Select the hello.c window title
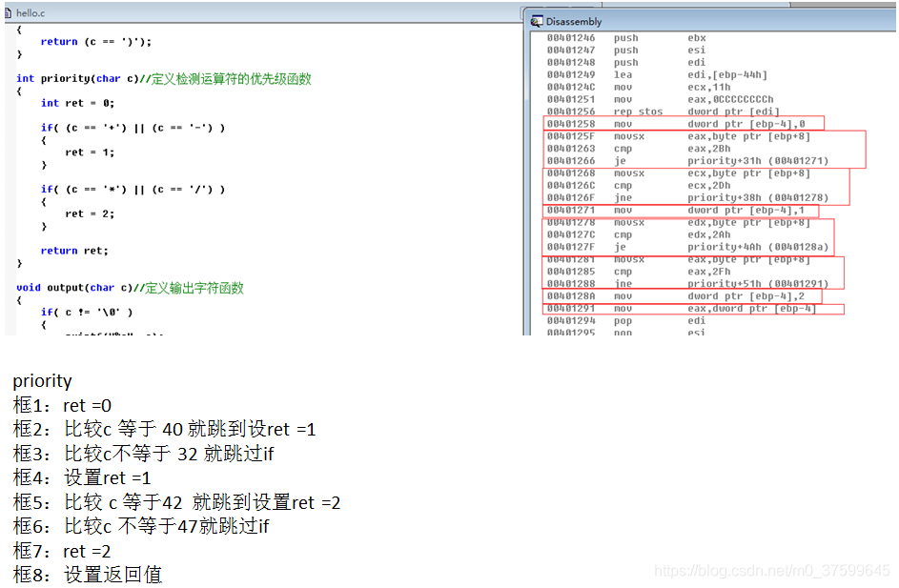Viewport: 899px width, 588px height. (31, 12)
